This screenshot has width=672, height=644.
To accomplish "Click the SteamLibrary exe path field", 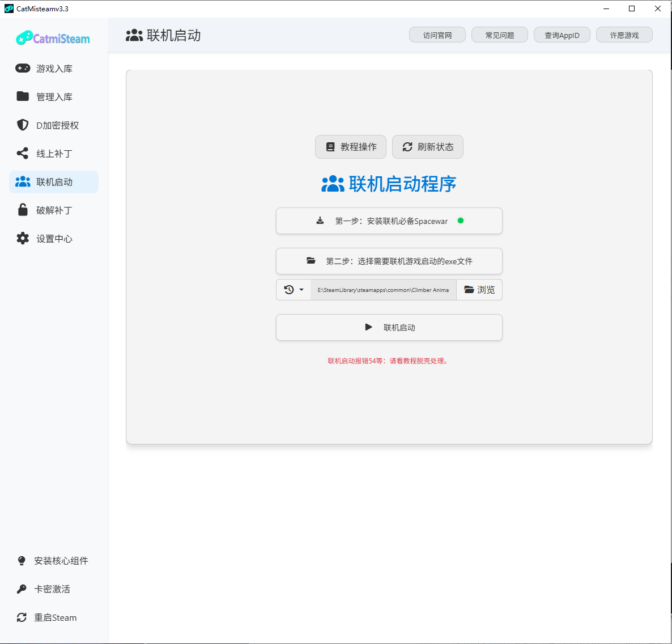I will coord(383,290).
